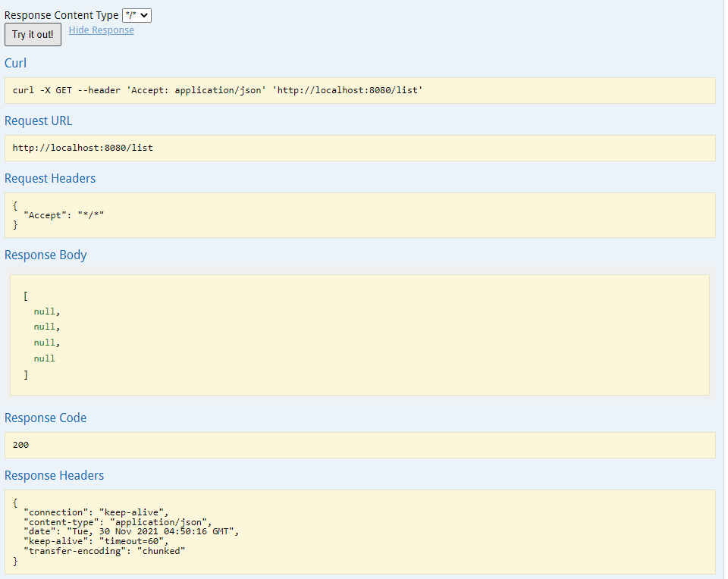Click the "content-type": "application/json" line

pos(118,522)
